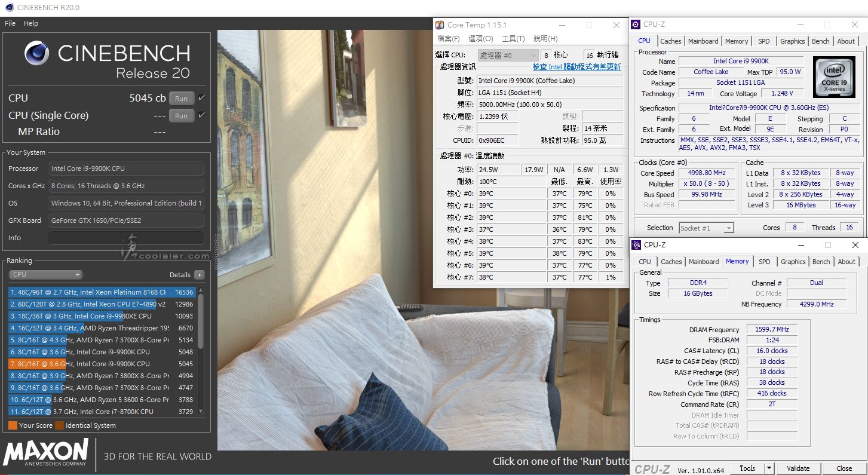Click the Core Temp title bar icon
The height and width of the screenshot is (475, 868).
pyautogui.click(x=440, y=25)
